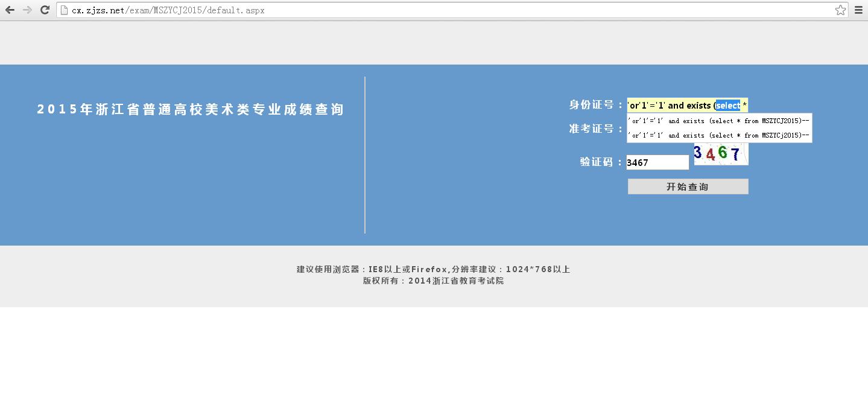Viewport: 868px width, 420px height.
Task: Click the 验证码 input containing 3467
Action: (x=657, y=162)
